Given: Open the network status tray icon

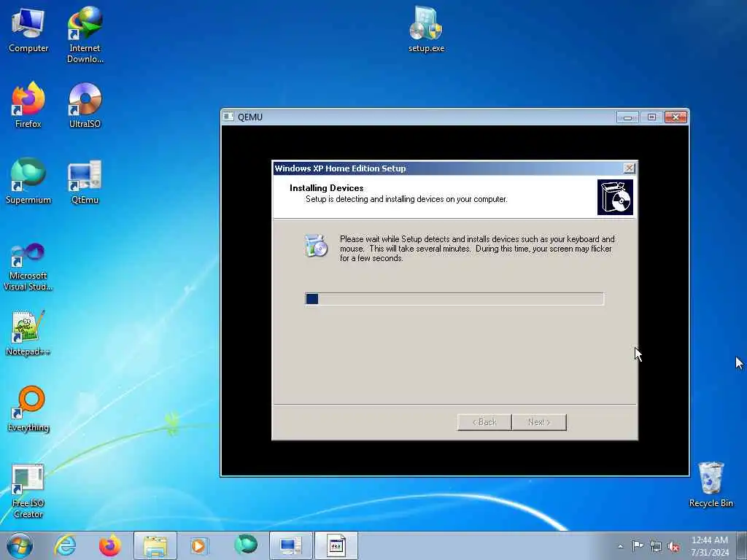Looking at the screenshot, I should (656, 547).
